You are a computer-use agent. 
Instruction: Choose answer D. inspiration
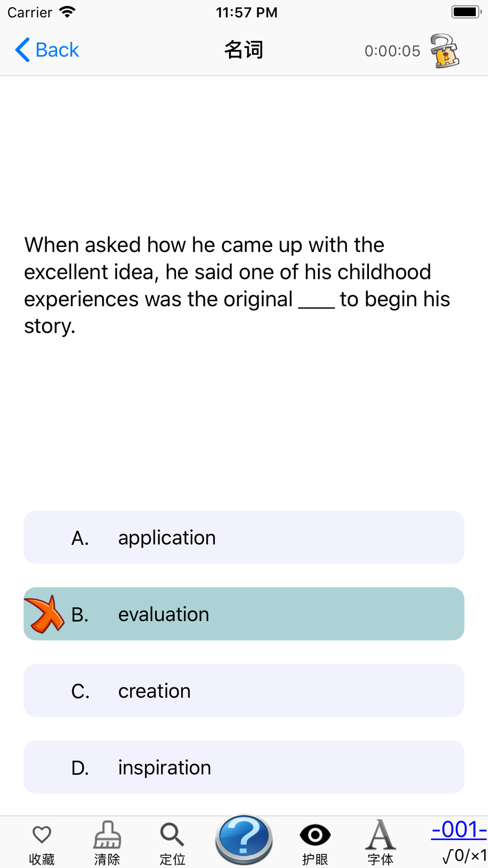(x=244, y=767)
